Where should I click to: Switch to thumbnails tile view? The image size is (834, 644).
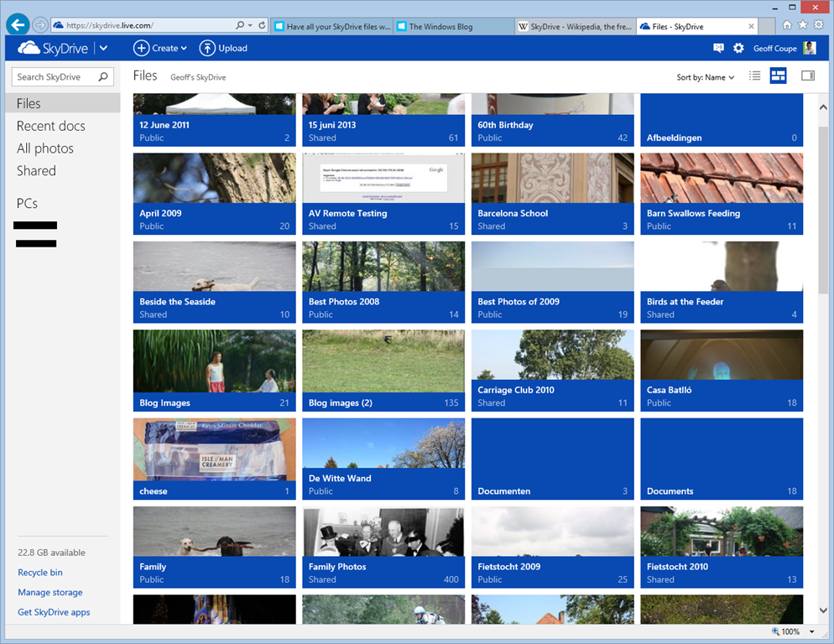[x=779, y=76]
